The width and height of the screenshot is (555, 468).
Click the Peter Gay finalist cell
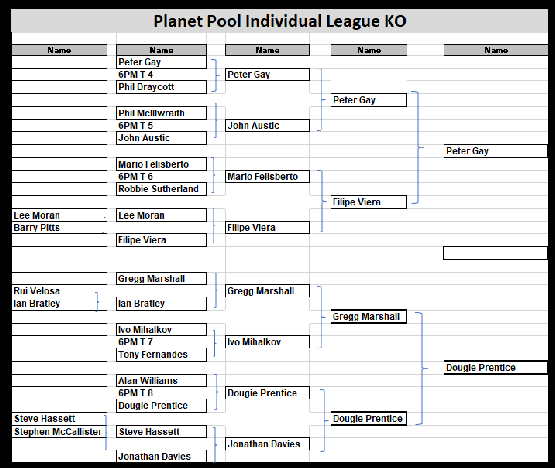pyautogui.click(x=496, y=151)
